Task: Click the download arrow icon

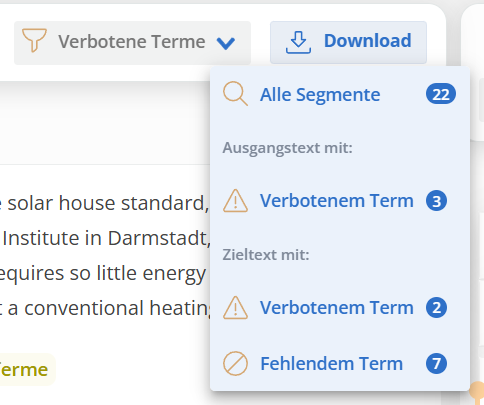Action: click(298, 43)
